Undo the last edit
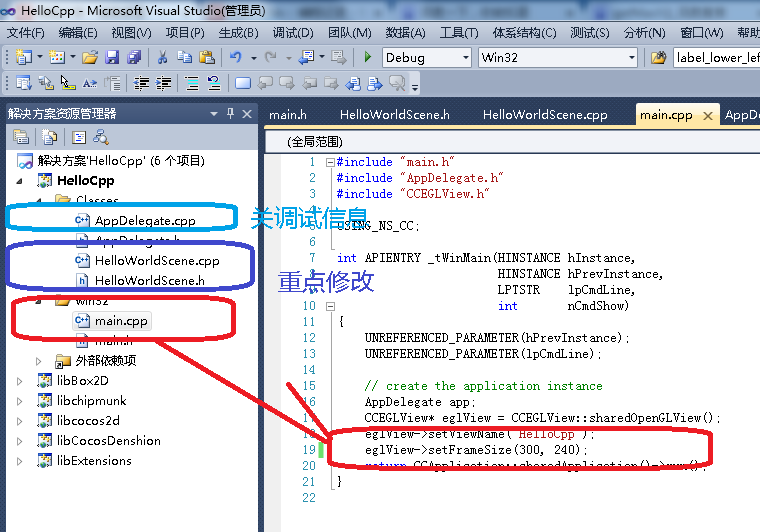 tap(236, 57)
